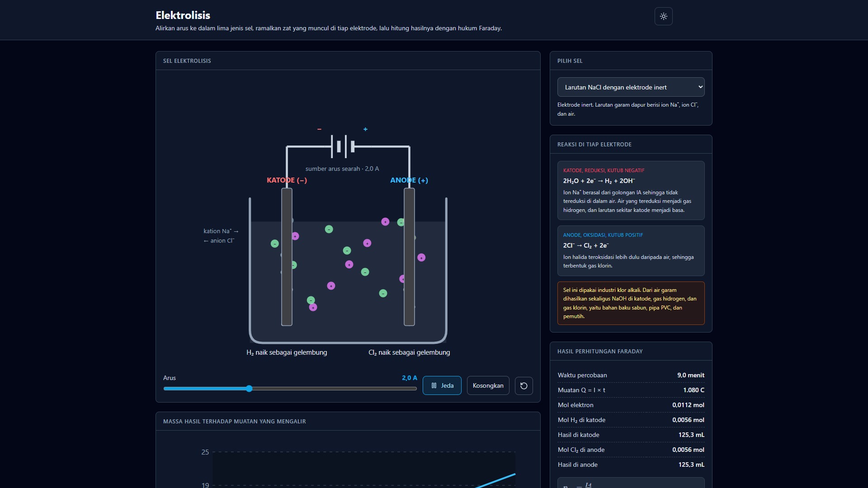This screenshot has width=868, height=488.
Task: Click 'H₂ naik sebagai gelembung' caption
Action: (x=287, y=352)
